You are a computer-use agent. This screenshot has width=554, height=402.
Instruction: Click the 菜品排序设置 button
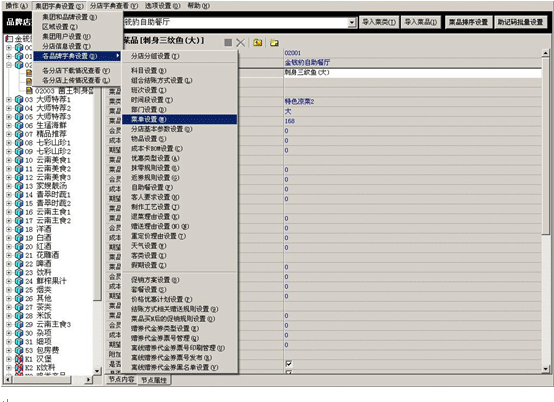[468, 22]
